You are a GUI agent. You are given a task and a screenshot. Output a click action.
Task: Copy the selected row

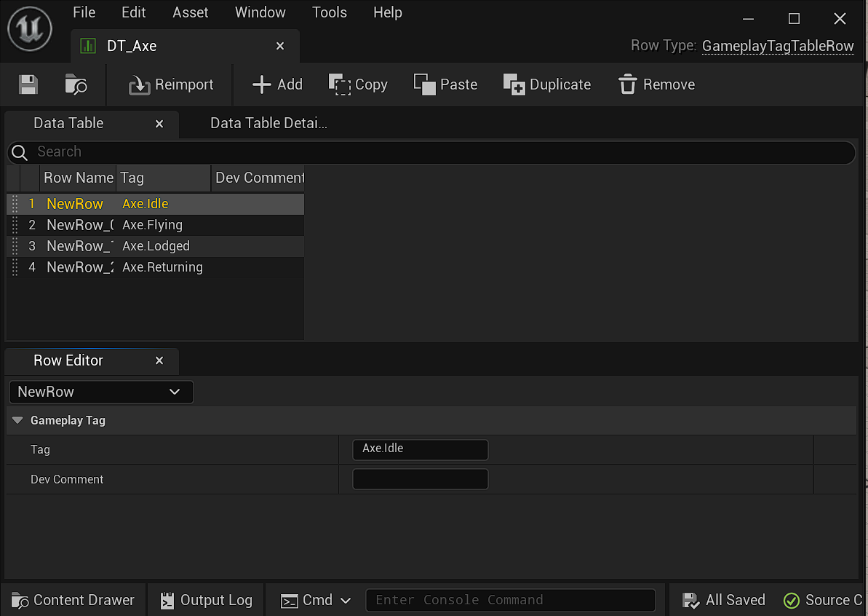(358, 84)
